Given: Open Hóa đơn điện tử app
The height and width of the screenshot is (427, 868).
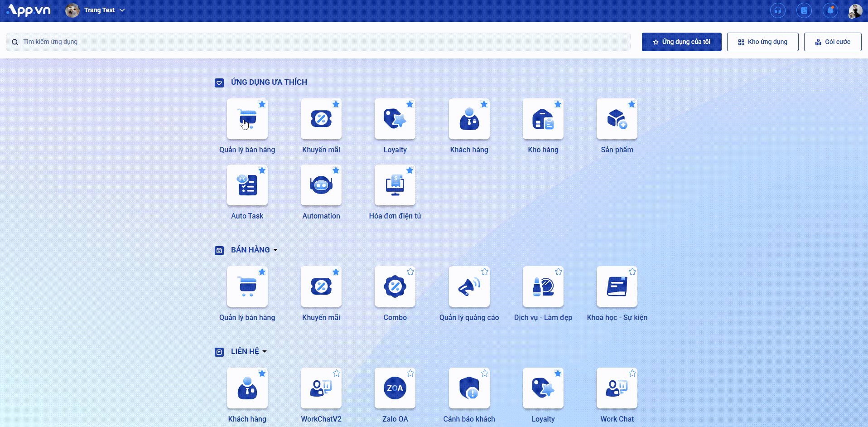Looking at the screenshot, I should [395, 185].
